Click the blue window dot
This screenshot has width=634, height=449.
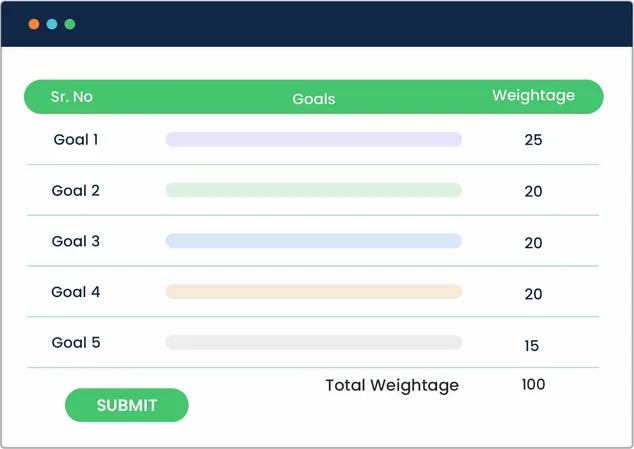point(52,24)
